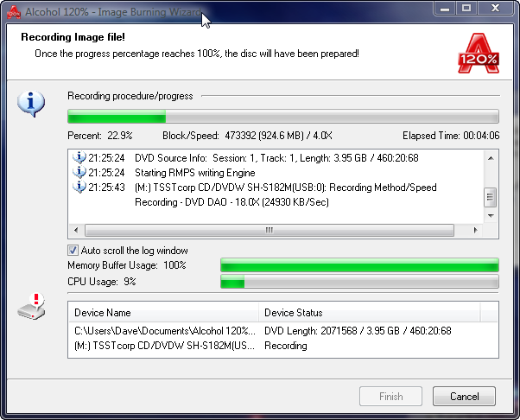Click the 'Percent: 22.9%' value

(x=100, y=136)
